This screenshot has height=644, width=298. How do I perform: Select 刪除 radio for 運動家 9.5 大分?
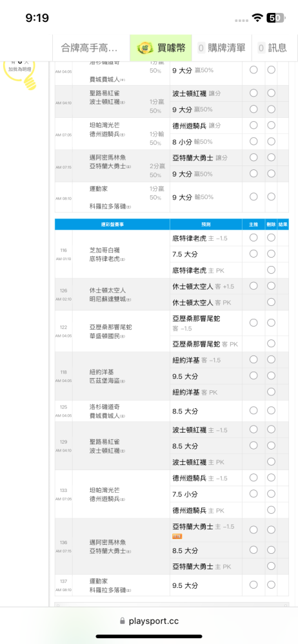pyautogui.click(x=271, y=585)
